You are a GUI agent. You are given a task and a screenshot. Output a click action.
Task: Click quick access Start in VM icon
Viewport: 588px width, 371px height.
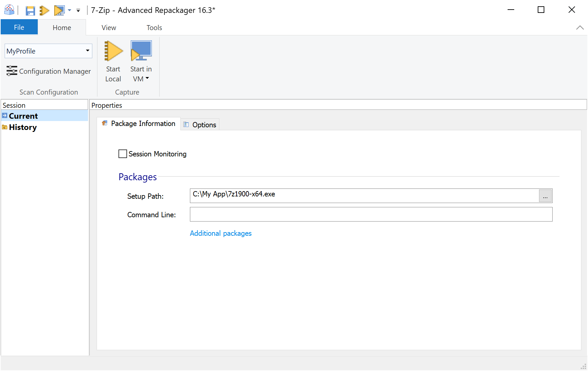pyautogui.click(x=60, y=11)
